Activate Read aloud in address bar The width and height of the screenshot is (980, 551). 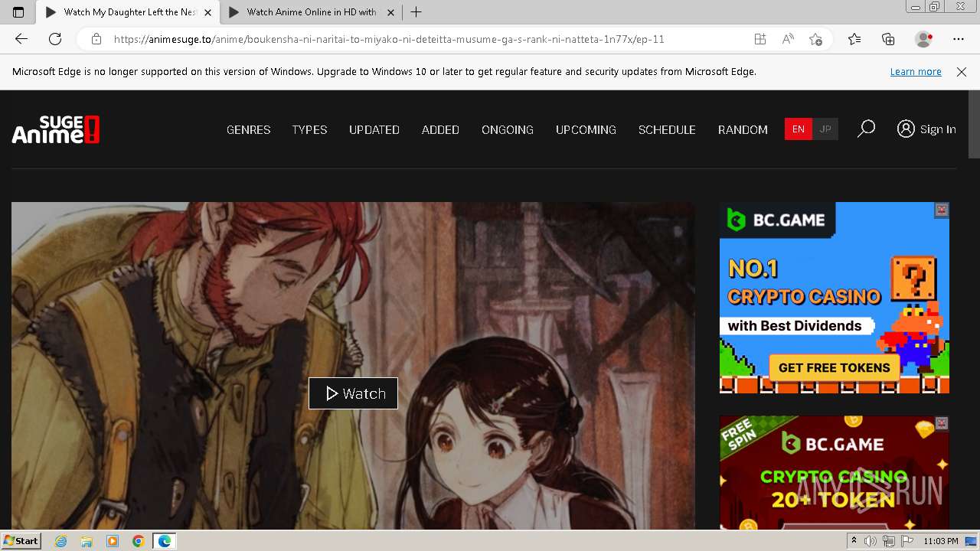coord(788,39)
